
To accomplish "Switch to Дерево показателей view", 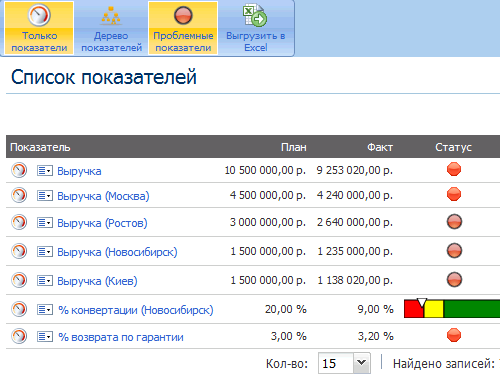I will (x=111, y=28).
